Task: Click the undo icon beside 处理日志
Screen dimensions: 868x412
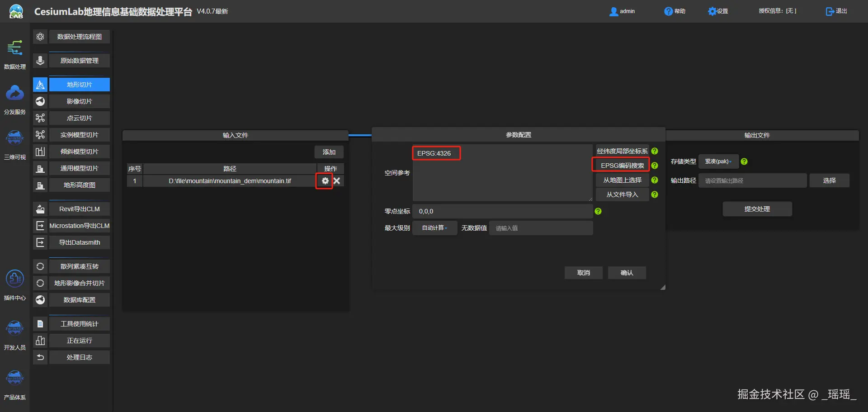Action: pos(40,357)
